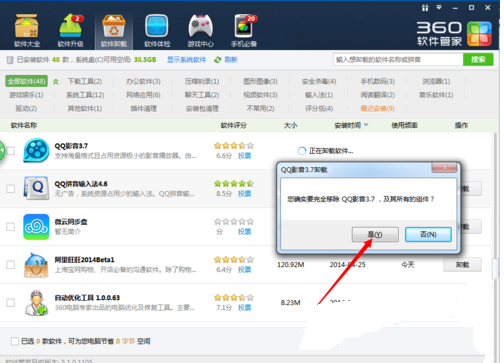The image size is (504, 363).
Task: Select the 图形图像(3) category
Action: pos(260,81)
